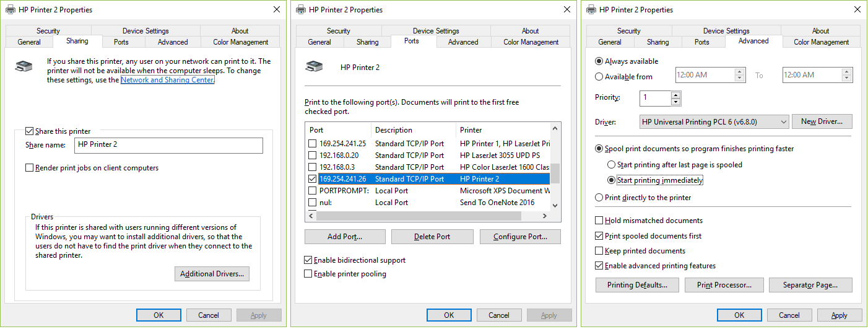Click the Share name input field
The height and width of the screenshot is (329, 868).
pyautogui.click(x=168, y=145)
